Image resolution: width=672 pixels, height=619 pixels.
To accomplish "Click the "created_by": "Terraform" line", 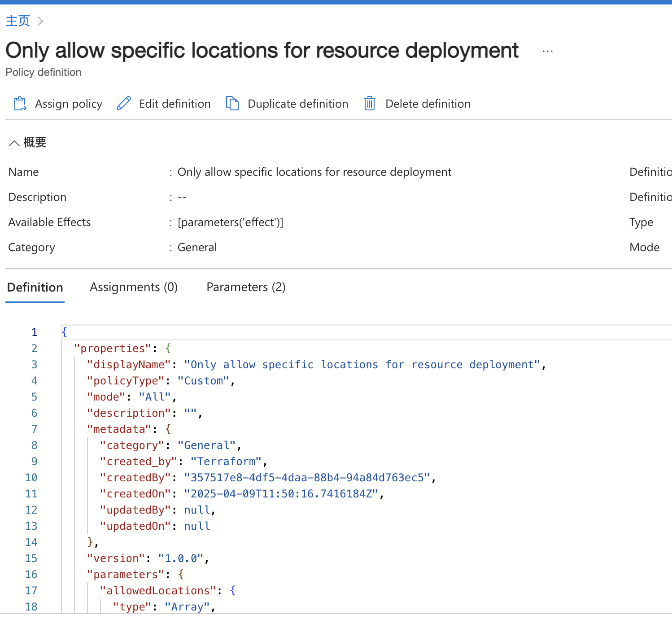I will [x=183, y=462].
